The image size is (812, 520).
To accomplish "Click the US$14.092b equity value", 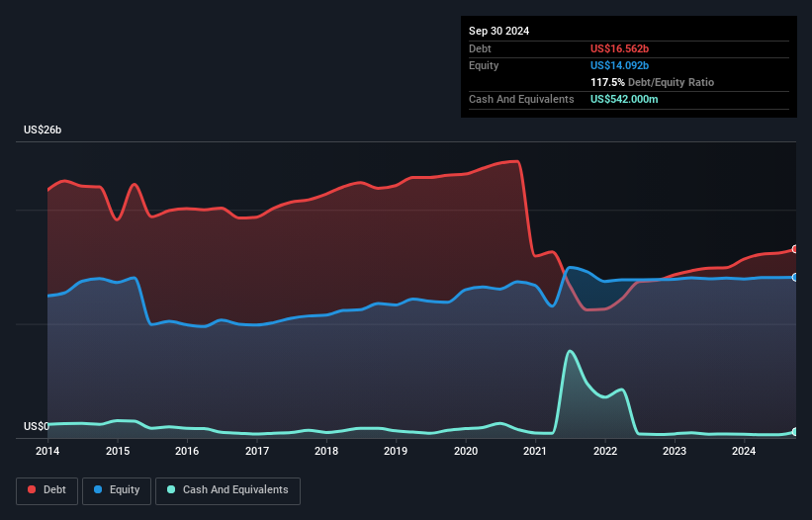I will (619, 65).
